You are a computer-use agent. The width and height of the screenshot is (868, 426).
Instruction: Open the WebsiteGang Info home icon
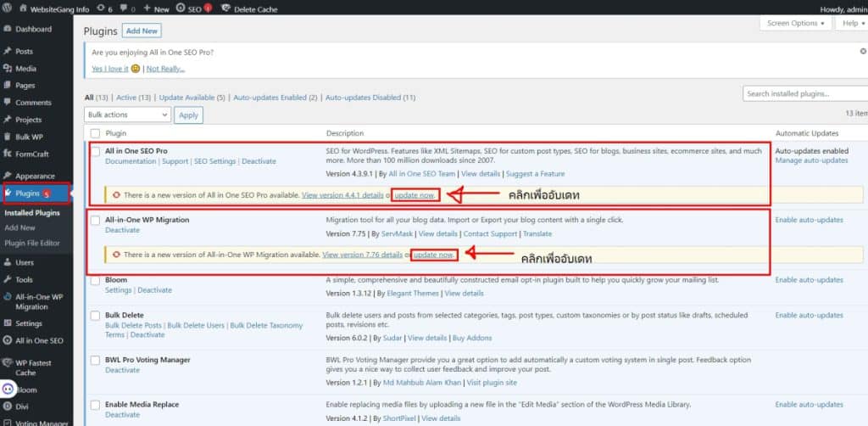point(23,8)
